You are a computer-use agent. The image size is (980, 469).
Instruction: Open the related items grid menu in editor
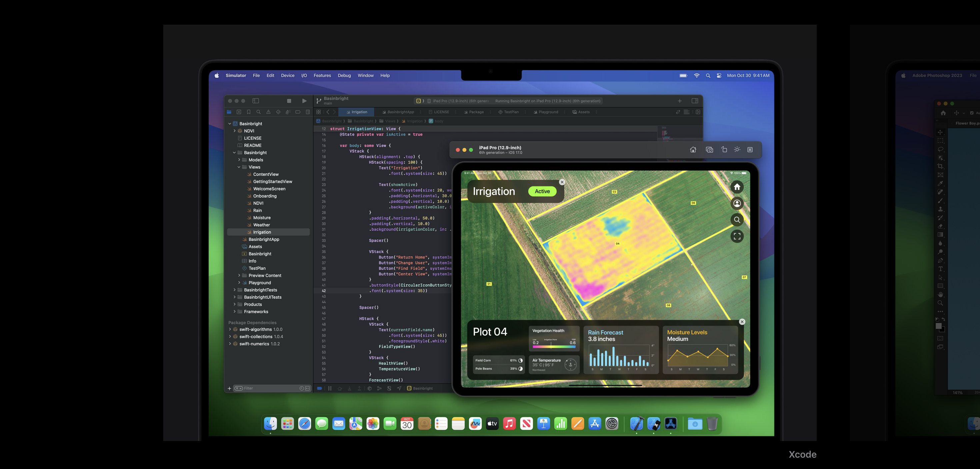pyautogui.click(x=319, y=112)
